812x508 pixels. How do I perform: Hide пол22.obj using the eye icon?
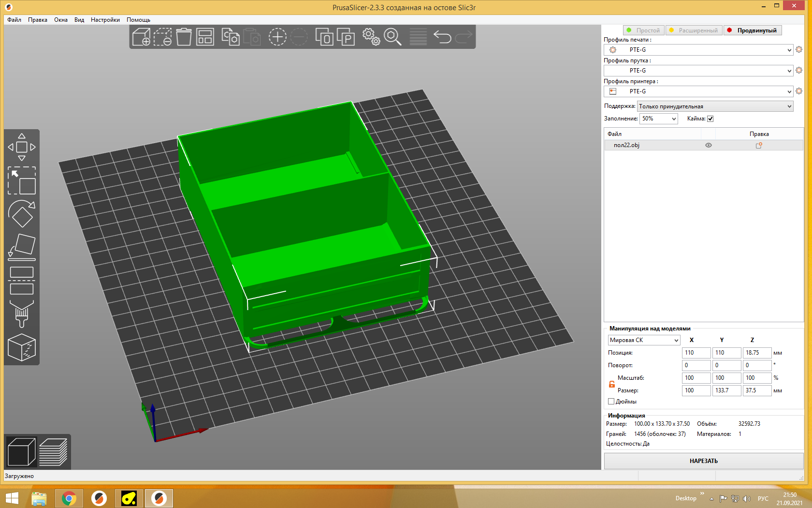tap(709, 145)
